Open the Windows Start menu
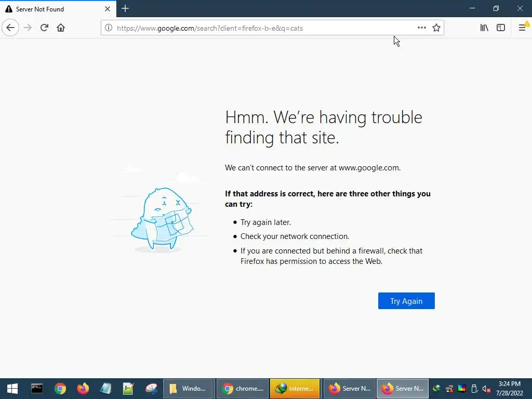Screen dimensions: 532x399 click(12, 389)
